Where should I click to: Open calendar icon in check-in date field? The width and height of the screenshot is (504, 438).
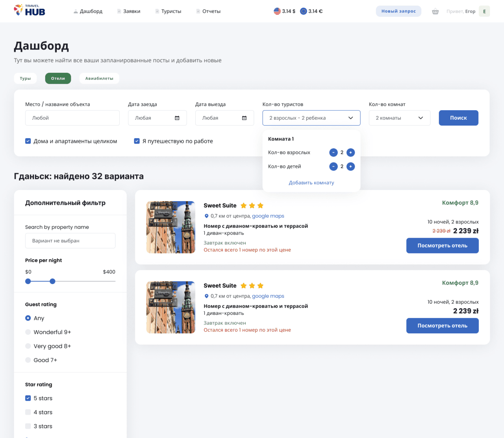pos(177,118)
